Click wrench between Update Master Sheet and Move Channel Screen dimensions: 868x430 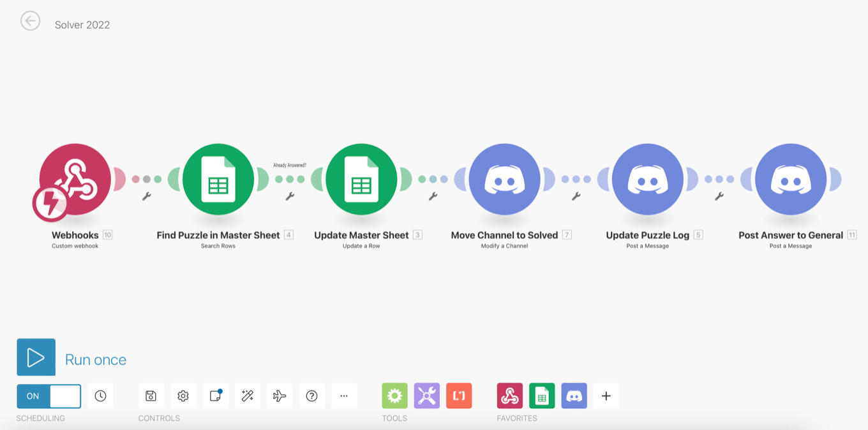433,196
